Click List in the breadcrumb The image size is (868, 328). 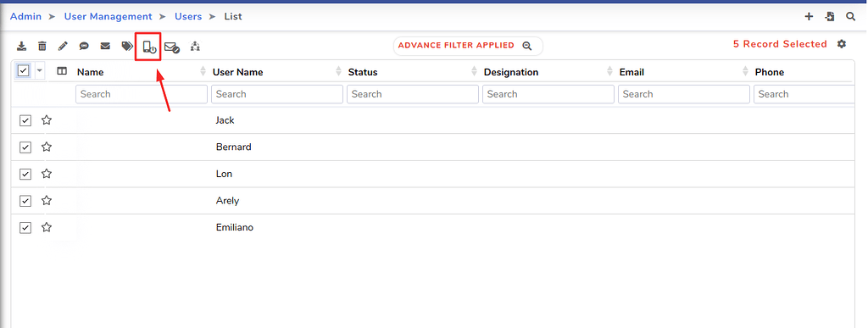tap(233, 17)
